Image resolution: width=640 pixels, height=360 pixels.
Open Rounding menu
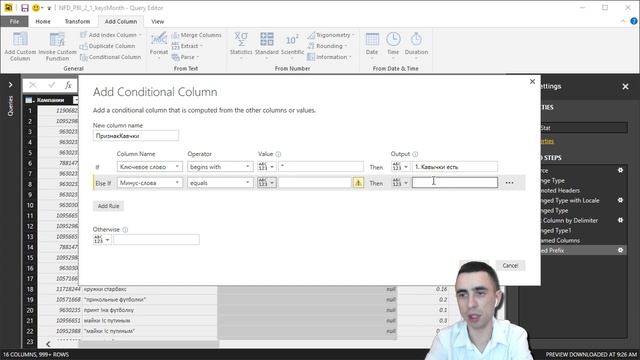[x=327, y=46]
